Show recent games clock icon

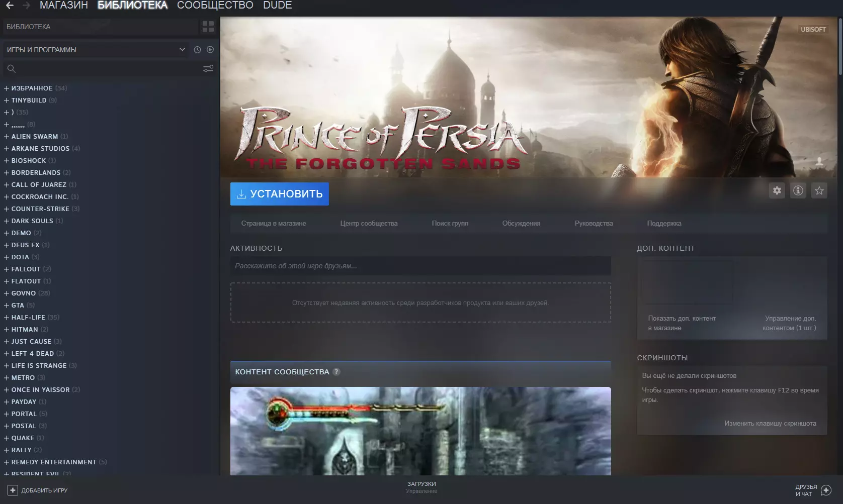coord(197,50)
